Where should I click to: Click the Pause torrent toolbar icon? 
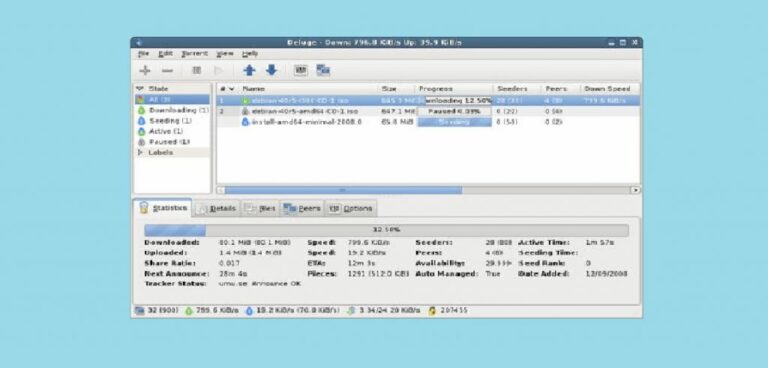pyautogui.click(x=196, y=71)
